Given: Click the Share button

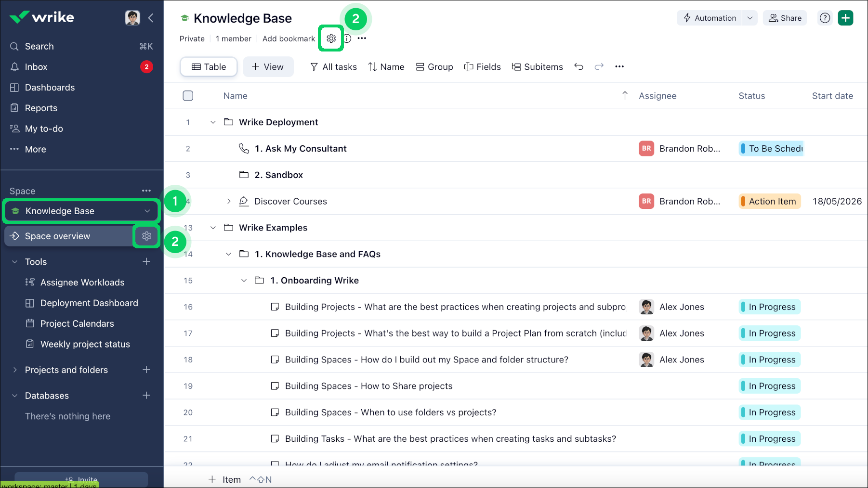Looking at the screenshot, I should (785, 18).
